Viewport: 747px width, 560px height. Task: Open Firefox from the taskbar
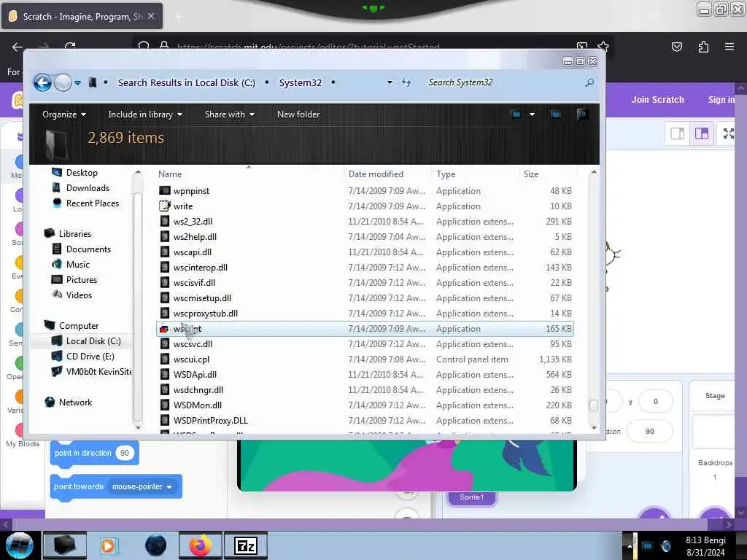pos(200,545)
